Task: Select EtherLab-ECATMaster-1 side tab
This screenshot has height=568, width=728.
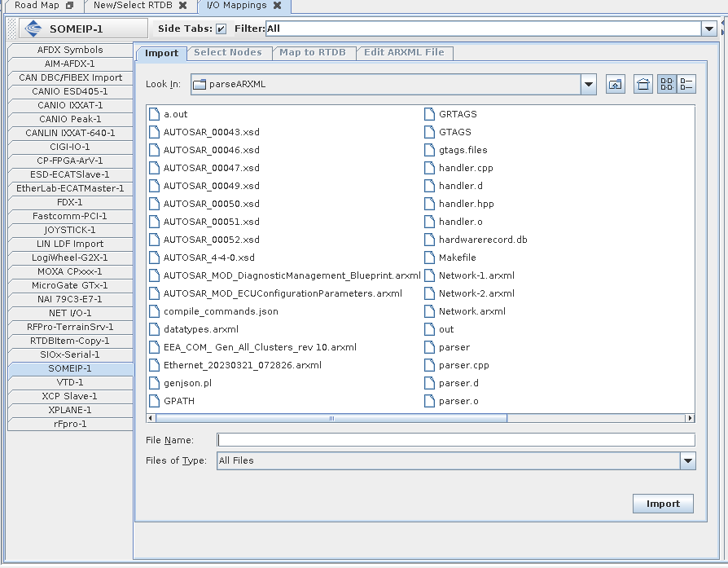Action: coord(70,189)
